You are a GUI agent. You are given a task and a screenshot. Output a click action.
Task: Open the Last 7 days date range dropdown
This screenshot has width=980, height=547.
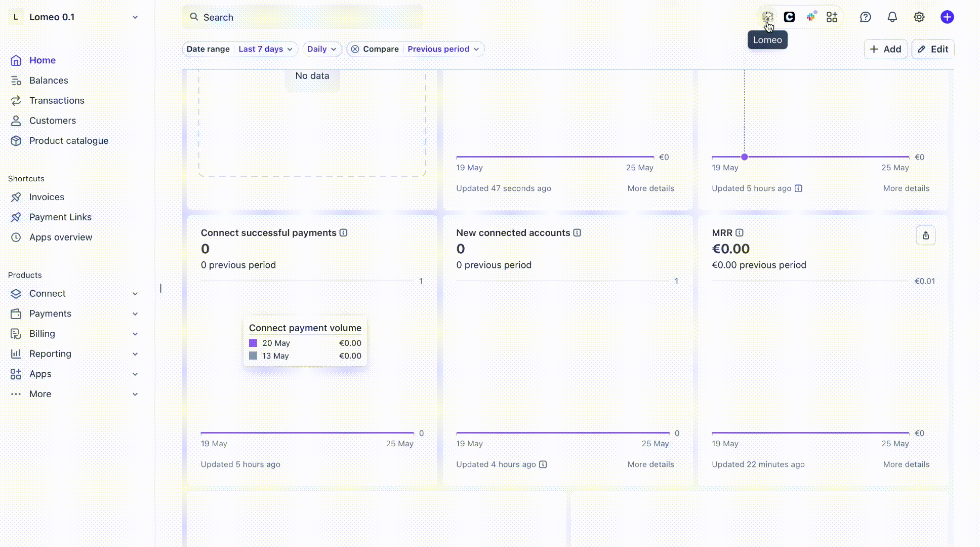point(266,49)
